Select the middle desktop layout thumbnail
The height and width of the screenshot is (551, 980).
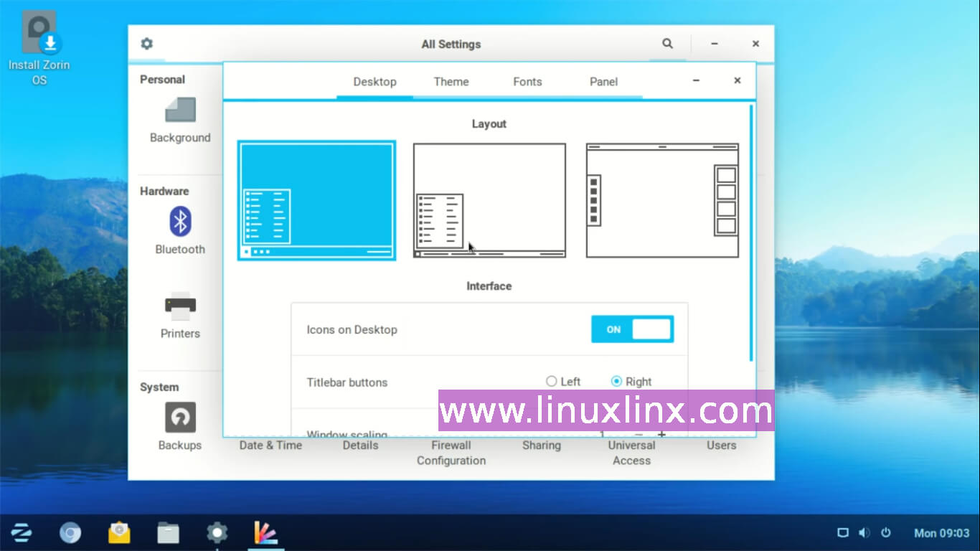tap(489, 199)
